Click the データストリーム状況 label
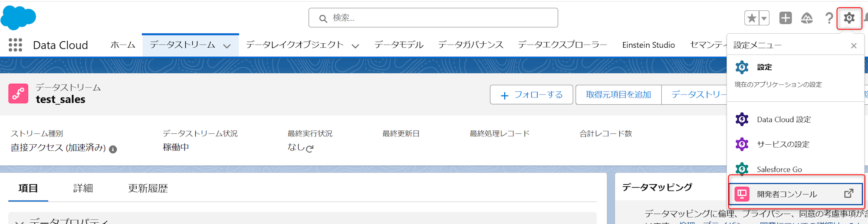The width and height of the screenshot is (868, 224). tap(200, 133)
